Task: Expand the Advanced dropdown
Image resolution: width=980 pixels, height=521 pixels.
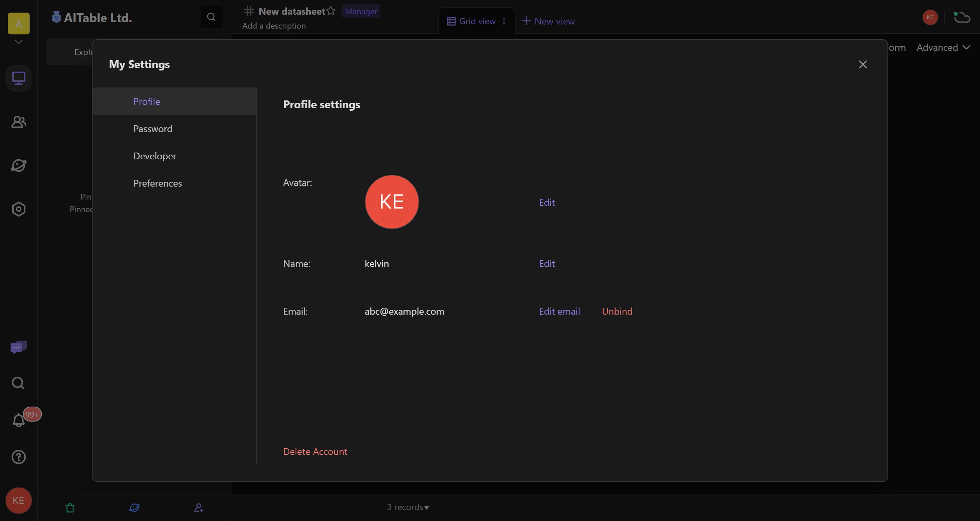Action: coord(943,48)
